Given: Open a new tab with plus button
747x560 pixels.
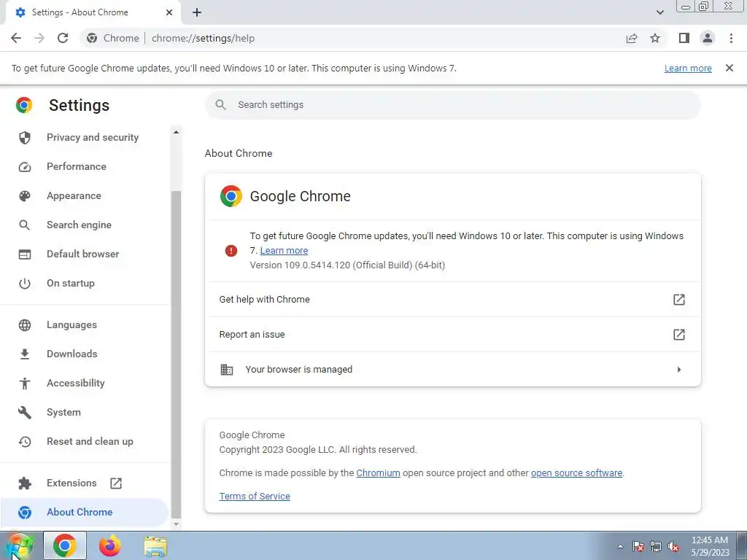Looking at the screenshot, I should click(197, 12).
